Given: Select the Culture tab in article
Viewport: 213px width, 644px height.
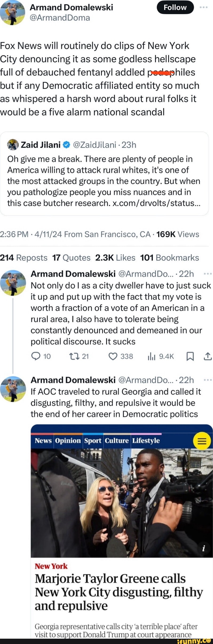Looking at the screenshot, I should [x=117, y=441].
